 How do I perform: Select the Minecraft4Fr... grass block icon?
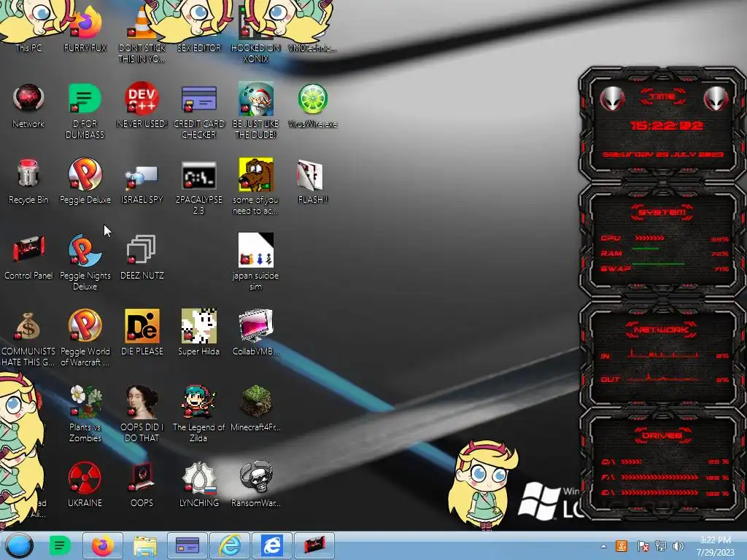(256, 408)
